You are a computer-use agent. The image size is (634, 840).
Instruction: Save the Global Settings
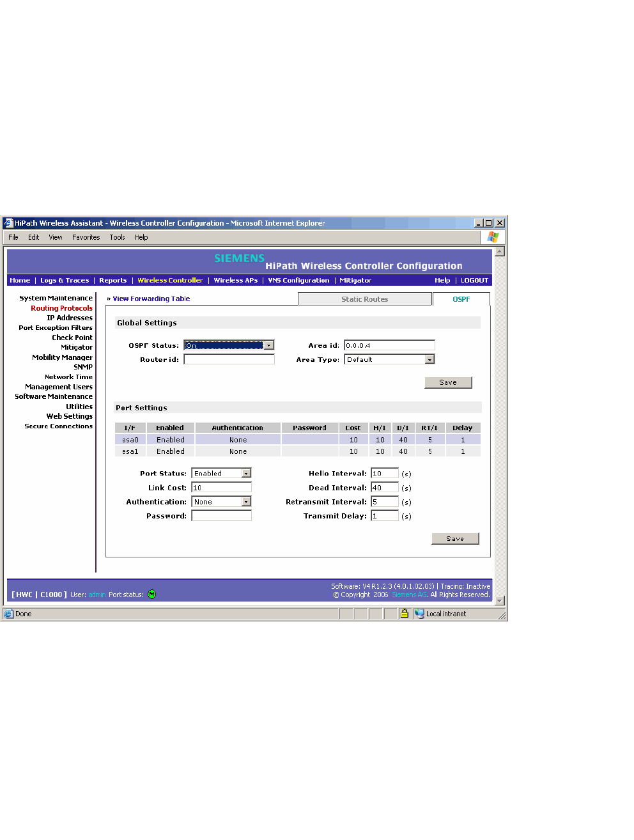coord(448,382)
